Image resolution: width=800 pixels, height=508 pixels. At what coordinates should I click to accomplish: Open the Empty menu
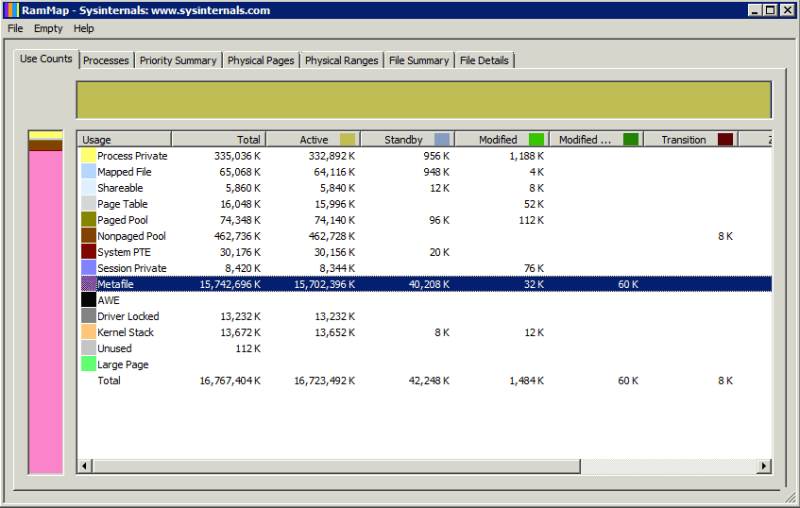point(48,29)
